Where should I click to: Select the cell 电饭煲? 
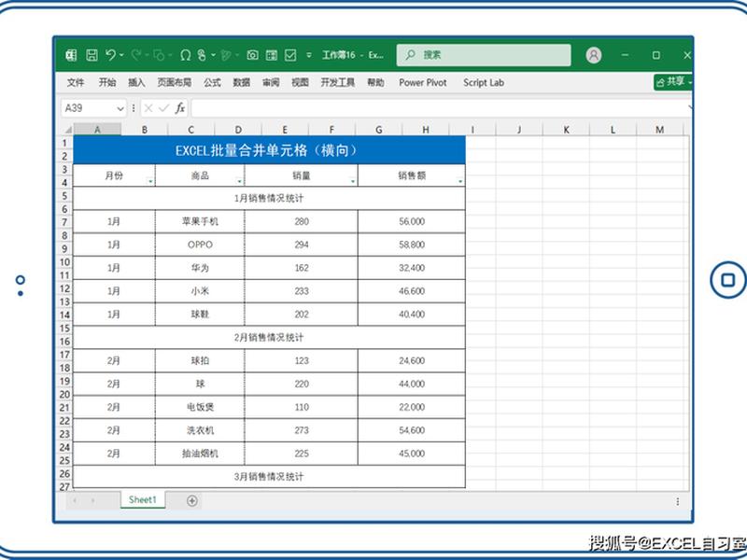[200, 407]
